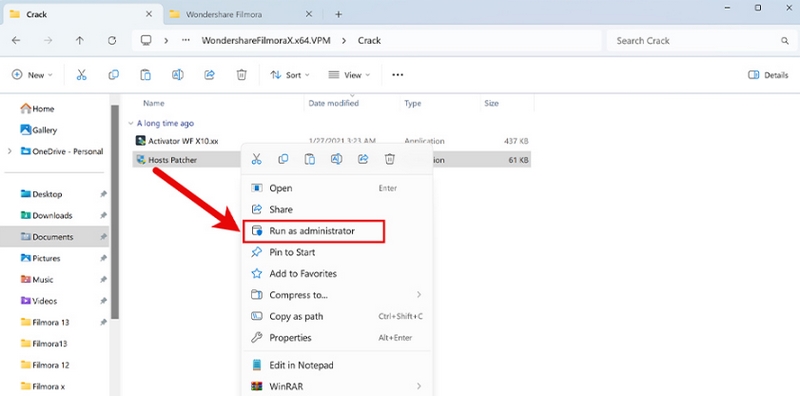Click the pin icon next to Pictures
This screenshot has width=800, height=396.
point(103,258)
